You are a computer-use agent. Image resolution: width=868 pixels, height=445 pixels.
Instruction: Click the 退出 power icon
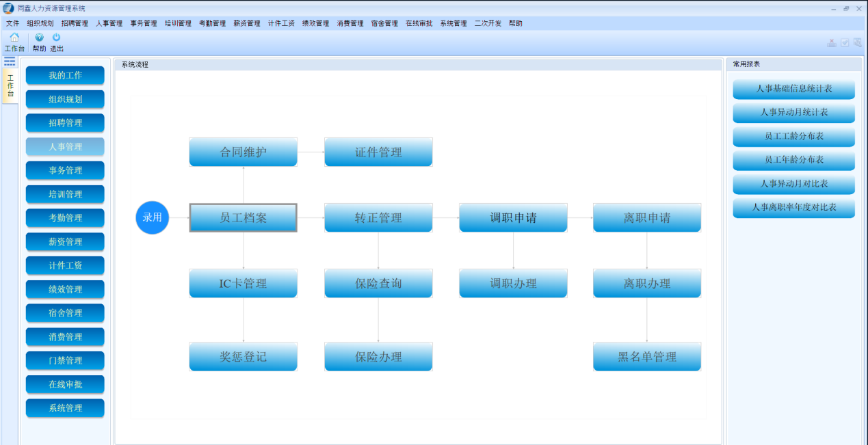coord(57,38)
